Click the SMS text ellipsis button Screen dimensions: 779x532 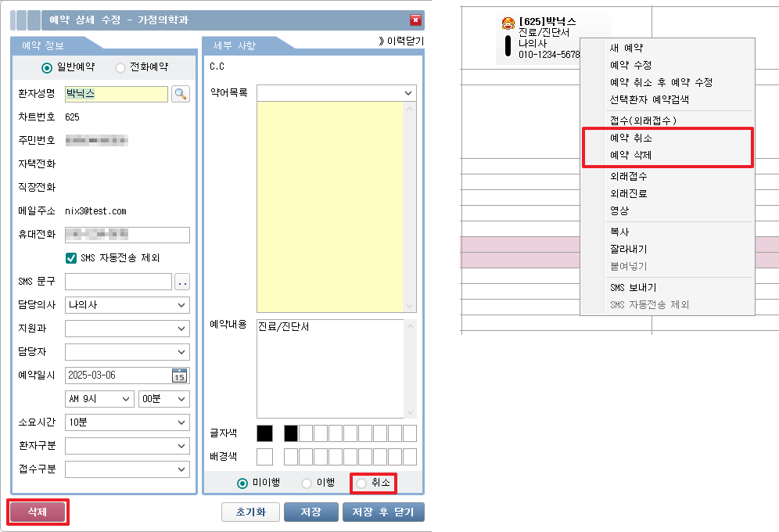(x=182, y=282)
